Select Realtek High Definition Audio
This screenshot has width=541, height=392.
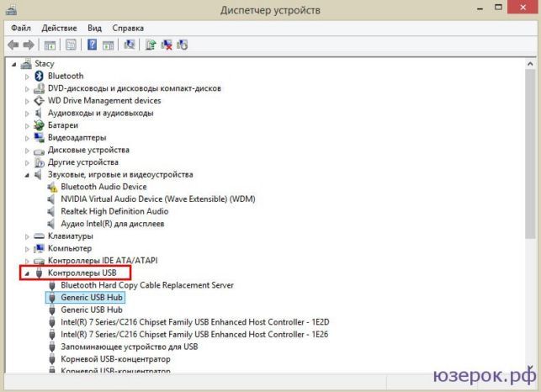[114, 211]
